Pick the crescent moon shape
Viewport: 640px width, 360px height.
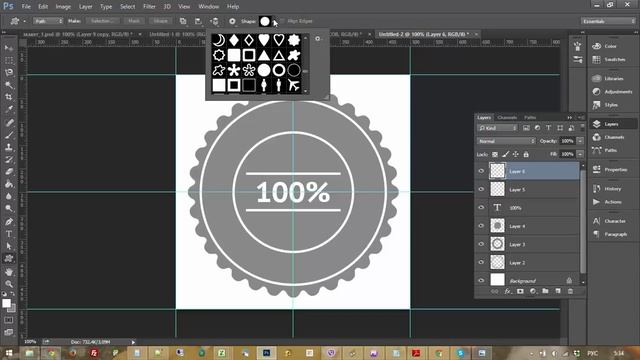[x=219, y=40]
